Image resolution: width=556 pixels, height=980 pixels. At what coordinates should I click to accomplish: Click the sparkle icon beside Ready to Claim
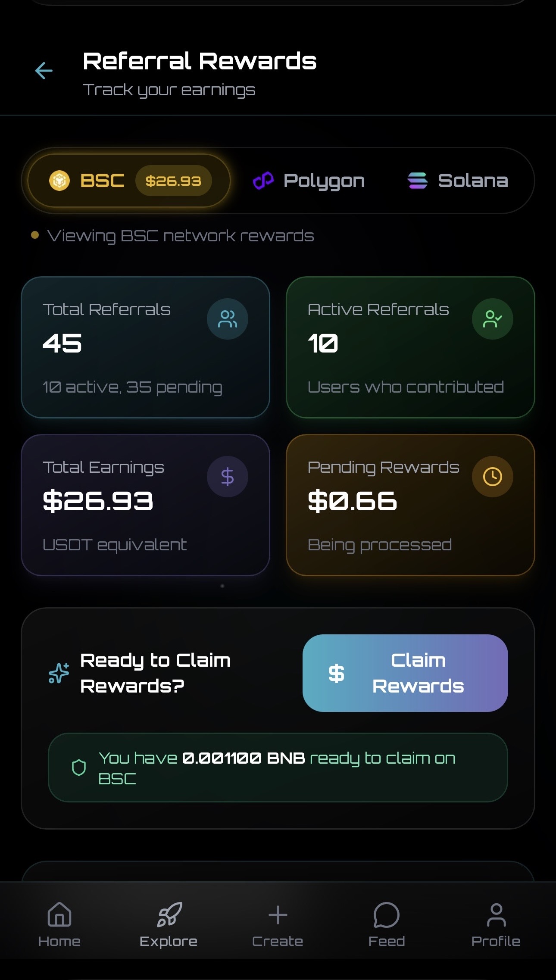[x=59, y=673]
